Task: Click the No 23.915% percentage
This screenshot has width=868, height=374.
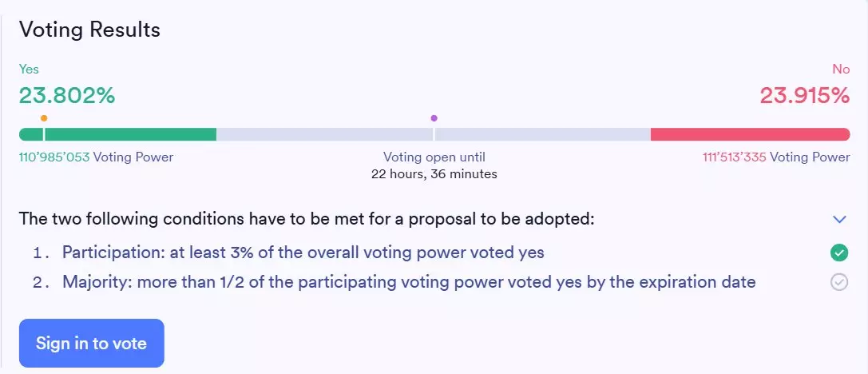Action: (804, 96)
